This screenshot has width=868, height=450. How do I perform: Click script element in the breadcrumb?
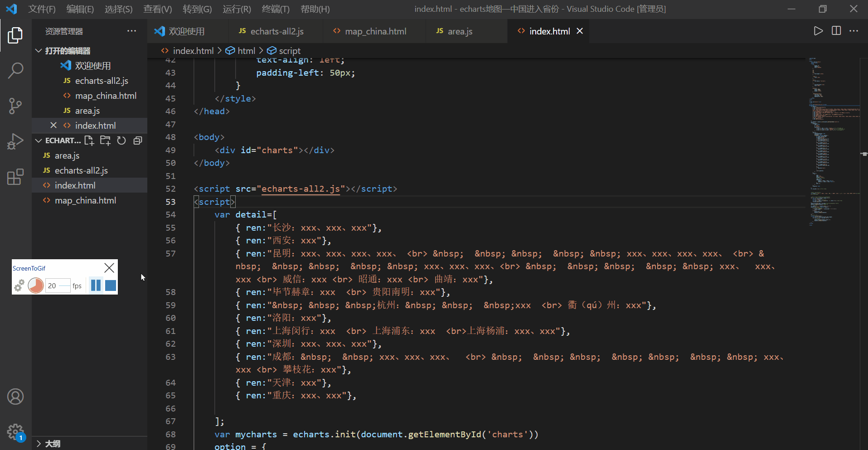click(x=290, y=51)
